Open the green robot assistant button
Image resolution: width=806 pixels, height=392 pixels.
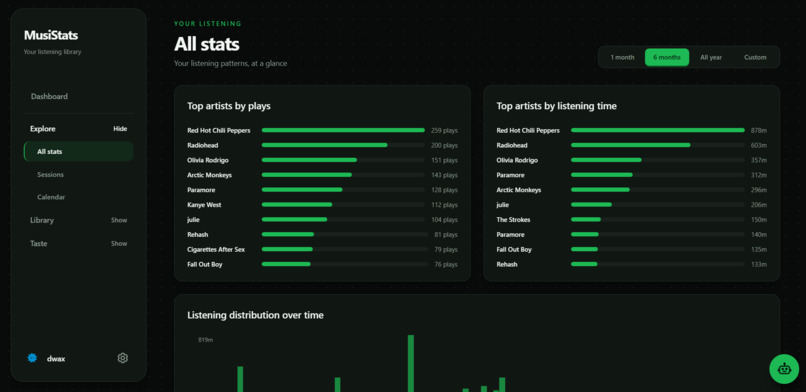[784, 368]
